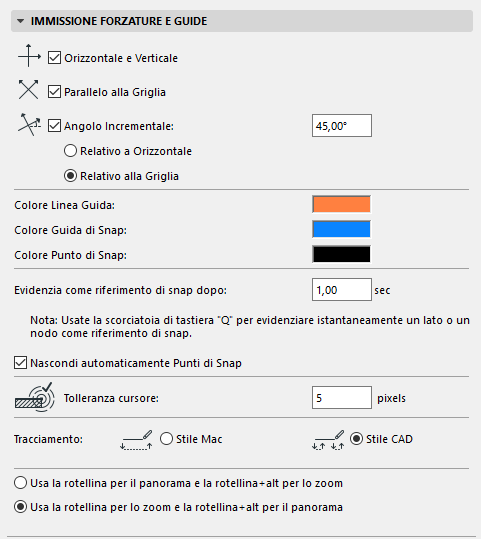481x539 pixels.
Task: Select Relativo alla Griglia option
Action: (x=70, y=176)
